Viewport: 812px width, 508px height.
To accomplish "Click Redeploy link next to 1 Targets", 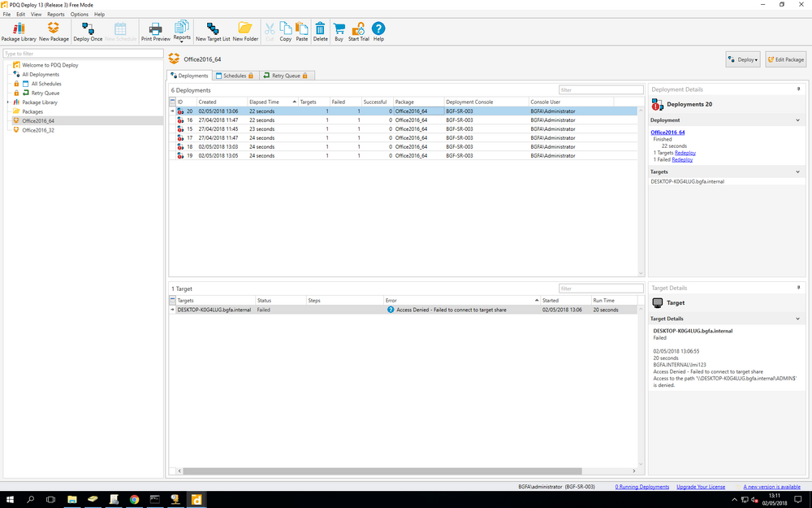I will click(685, 153).
